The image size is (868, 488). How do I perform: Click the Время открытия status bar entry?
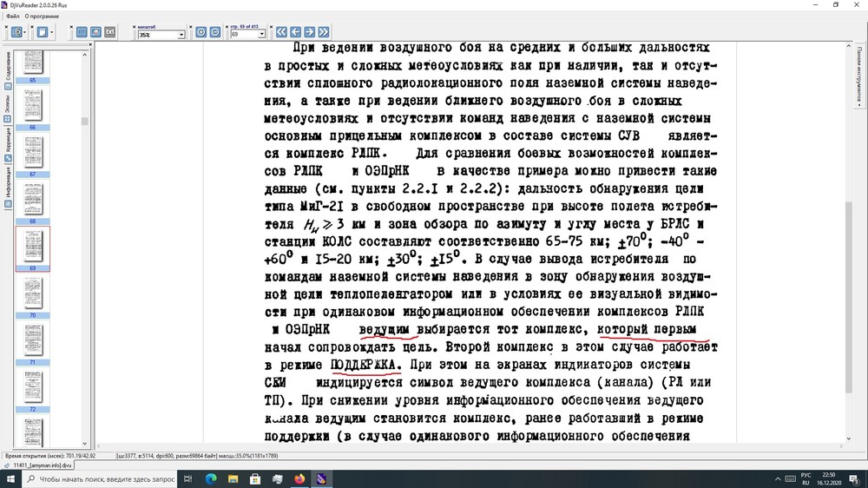pos(51,456)
